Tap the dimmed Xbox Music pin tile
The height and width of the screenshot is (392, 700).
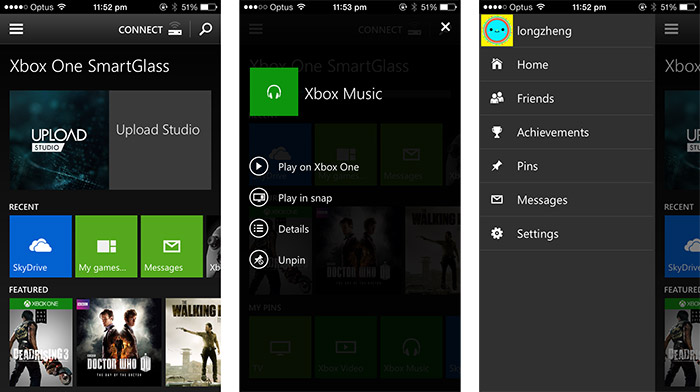click(411, 347)
